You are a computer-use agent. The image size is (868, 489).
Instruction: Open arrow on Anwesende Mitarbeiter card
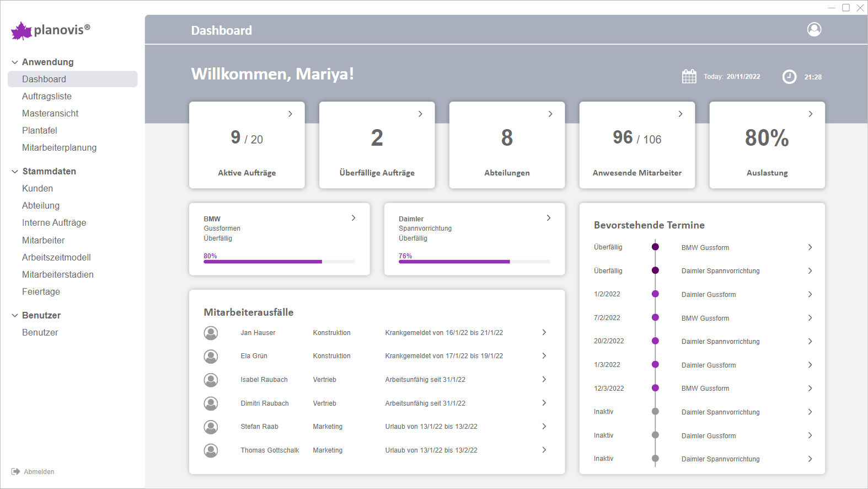click(681, 114)
